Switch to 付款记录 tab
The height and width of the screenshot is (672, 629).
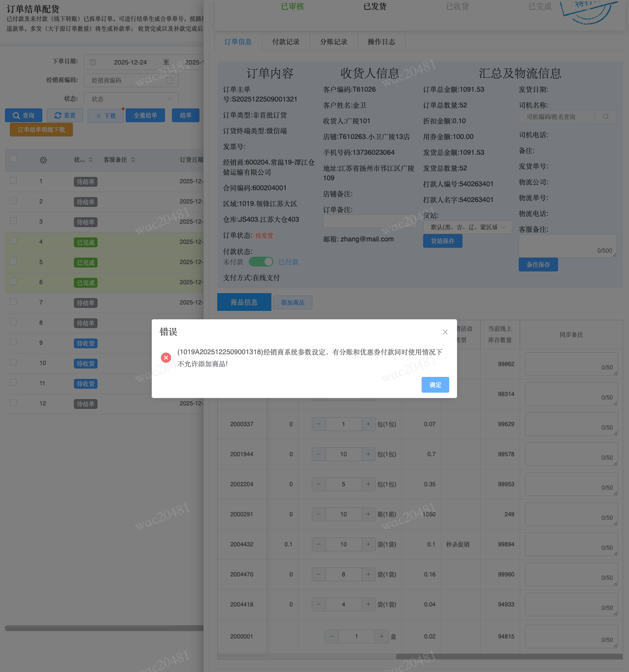click(286, 42)
